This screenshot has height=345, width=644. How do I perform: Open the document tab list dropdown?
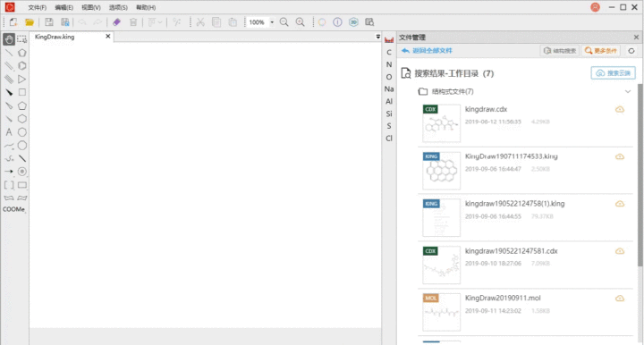pyautogui.click(x=377, y=37)
